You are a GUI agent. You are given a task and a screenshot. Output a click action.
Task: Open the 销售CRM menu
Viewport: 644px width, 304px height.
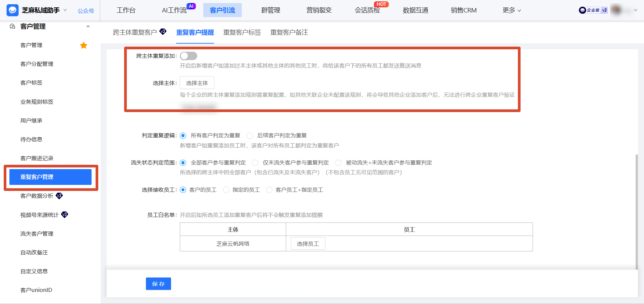pyautogui.click(x=464, y=10)
